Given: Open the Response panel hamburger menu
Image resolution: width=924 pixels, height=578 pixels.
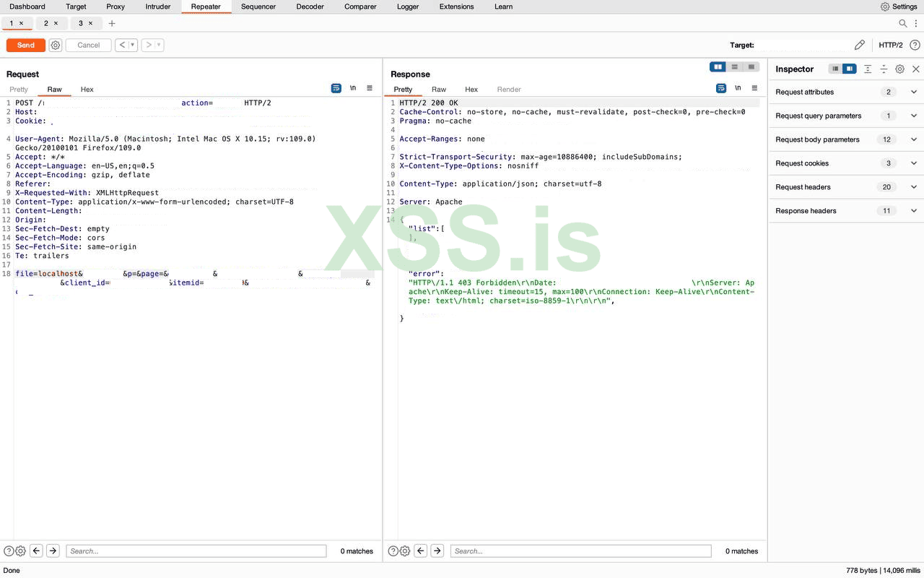Looking at the screenshot, I should (754, 88).
